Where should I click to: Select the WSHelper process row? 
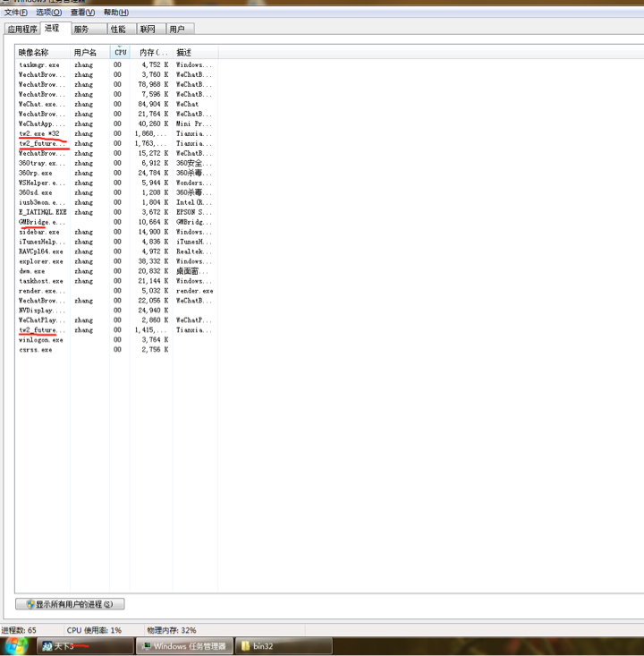pos(116,183)
